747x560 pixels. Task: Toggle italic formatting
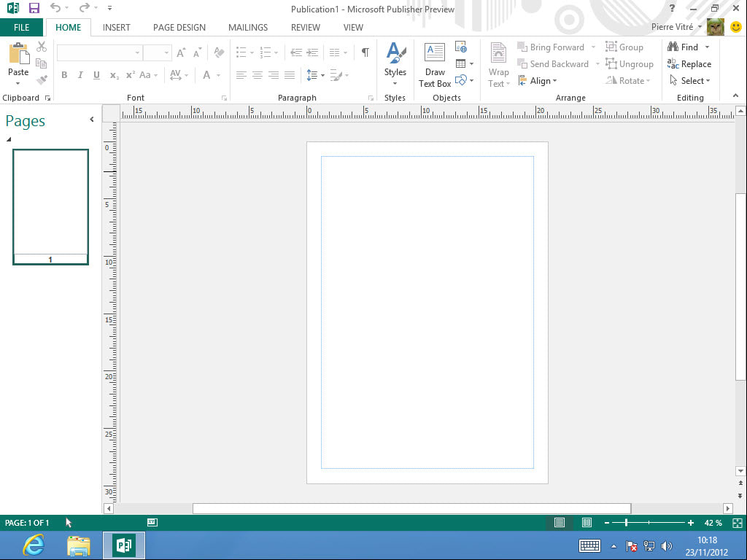(x=80, y=75)
